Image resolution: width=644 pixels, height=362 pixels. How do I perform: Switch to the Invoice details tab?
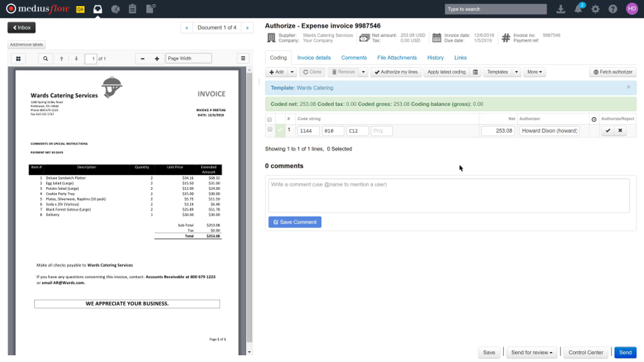(314, 58)
